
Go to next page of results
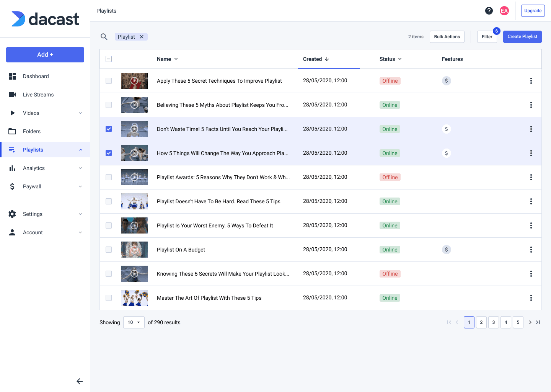(530, 322)
